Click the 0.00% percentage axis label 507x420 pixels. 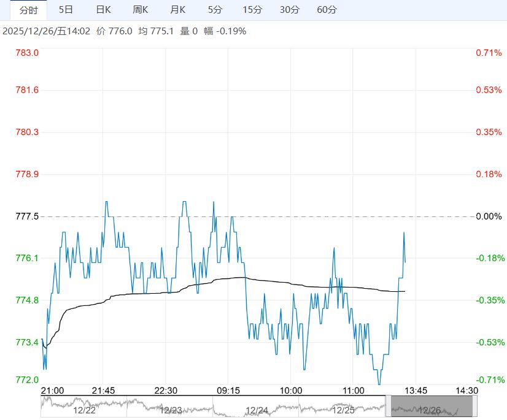[489, 216]
